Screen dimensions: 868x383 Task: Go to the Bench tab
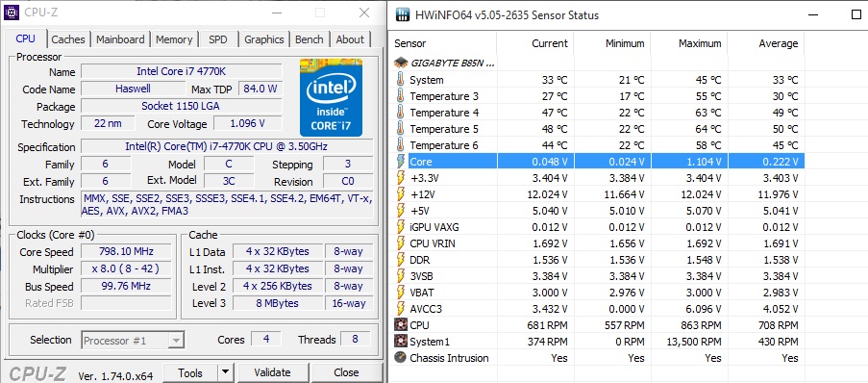point(309,39)
